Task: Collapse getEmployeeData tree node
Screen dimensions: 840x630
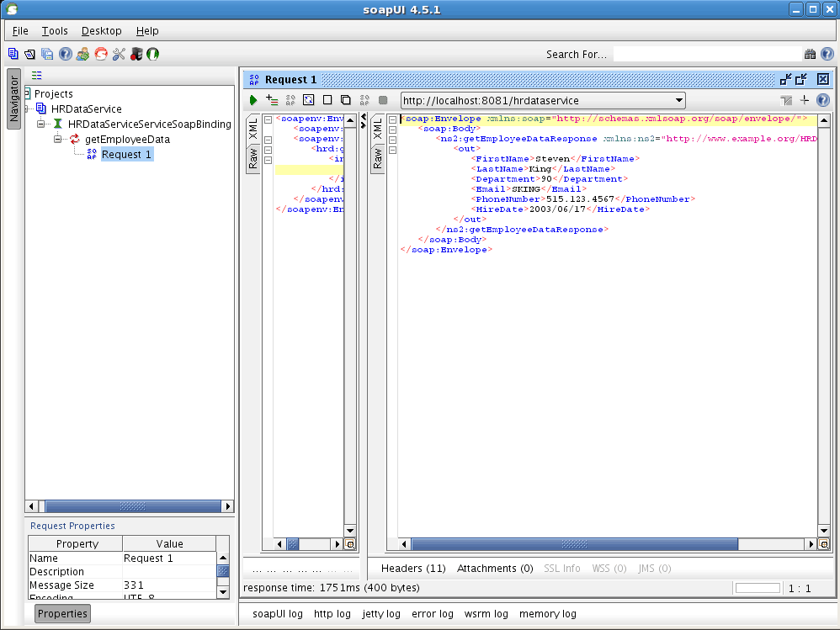Action: pos(58,139)
